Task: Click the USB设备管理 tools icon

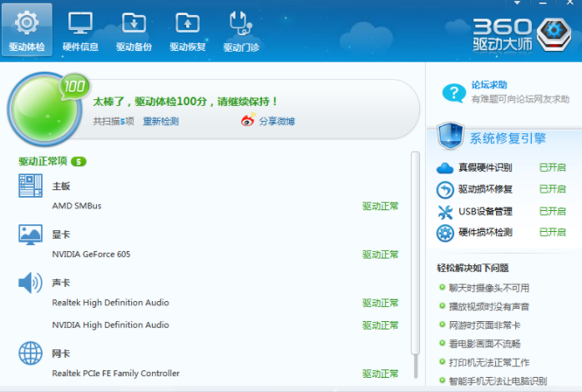Action: 445,212
